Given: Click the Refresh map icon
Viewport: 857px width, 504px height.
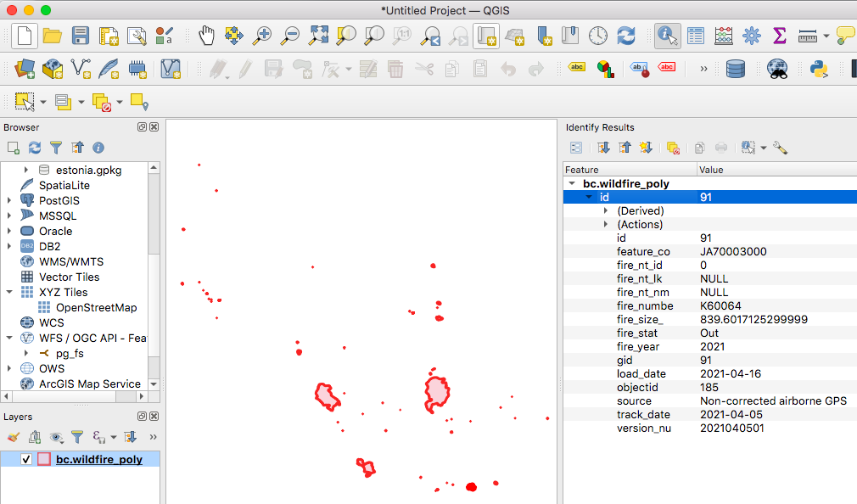Looking at the screenshot, I should [626, 36].
